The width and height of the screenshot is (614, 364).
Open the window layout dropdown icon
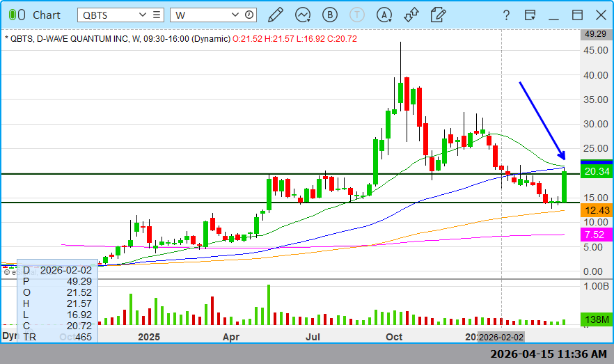coord(530,15)
